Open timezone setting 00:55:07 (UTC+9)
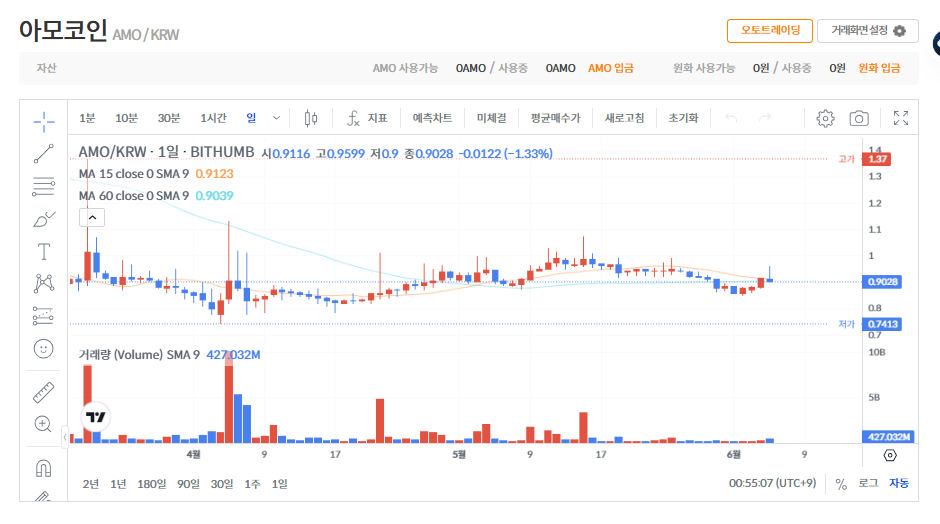 [x=772, y=483]
